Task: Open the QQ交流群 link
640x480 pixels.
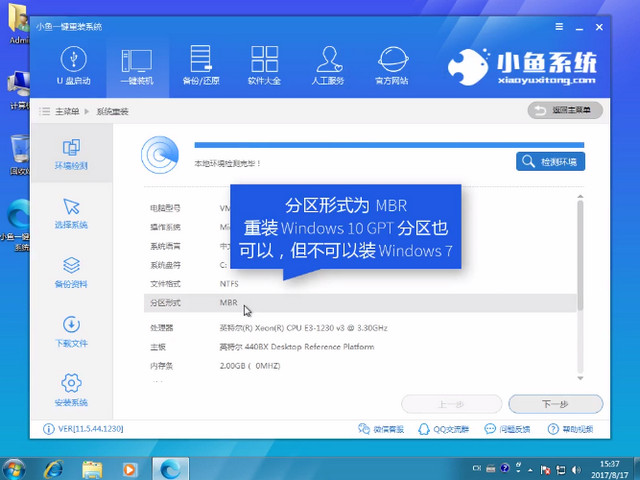Action: click(444, 430)
